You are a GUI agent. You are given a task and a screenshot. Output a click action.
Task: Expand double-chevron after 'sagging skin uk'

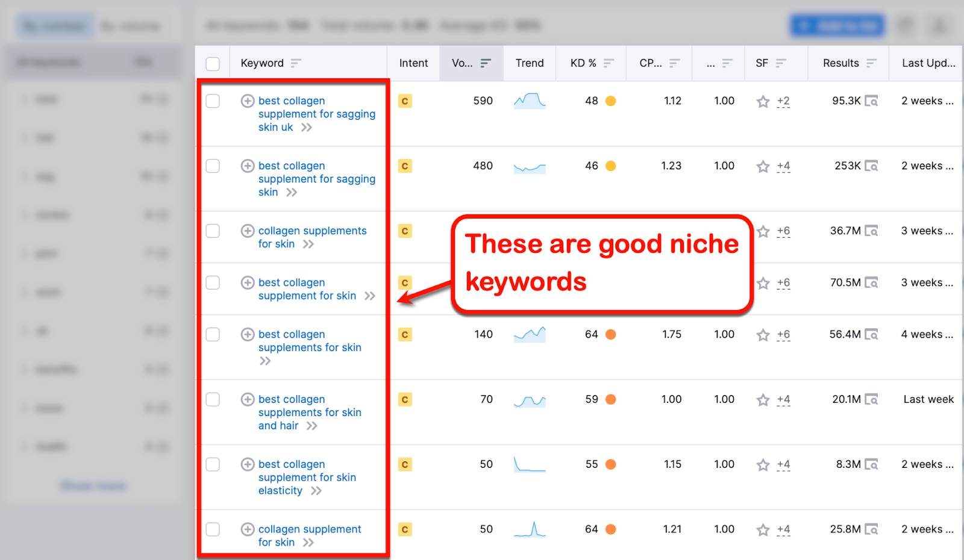point(307,128)
